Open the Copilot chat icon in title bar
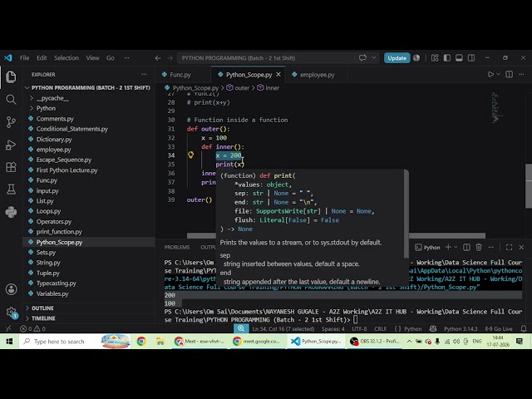 pyautogui.click(x=362, y=57)
